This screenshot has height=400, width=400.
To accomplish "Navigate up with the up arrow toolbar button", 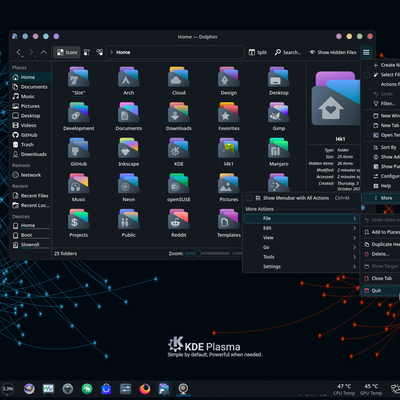I will coord(44,52).
